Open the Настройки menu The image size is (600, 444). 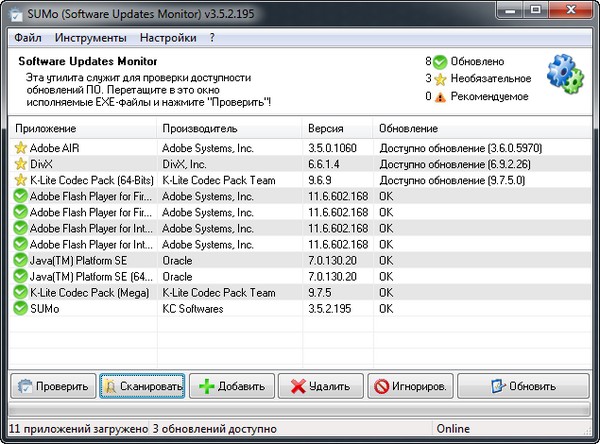168,38
